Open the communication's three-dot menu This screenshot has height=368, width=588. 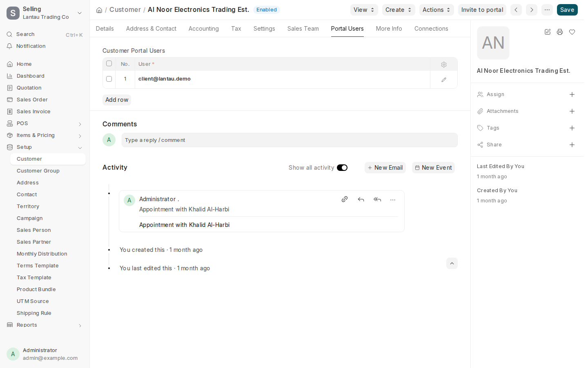click(393, 200)
